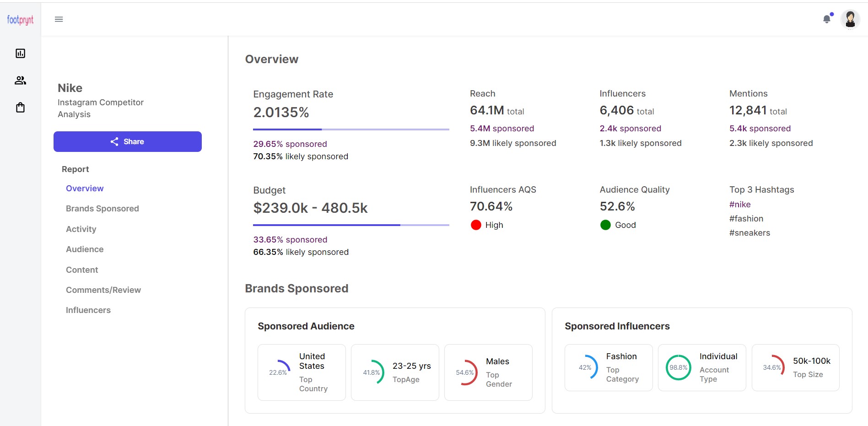Click the 29.65% sponsored text

click(290, 144)
